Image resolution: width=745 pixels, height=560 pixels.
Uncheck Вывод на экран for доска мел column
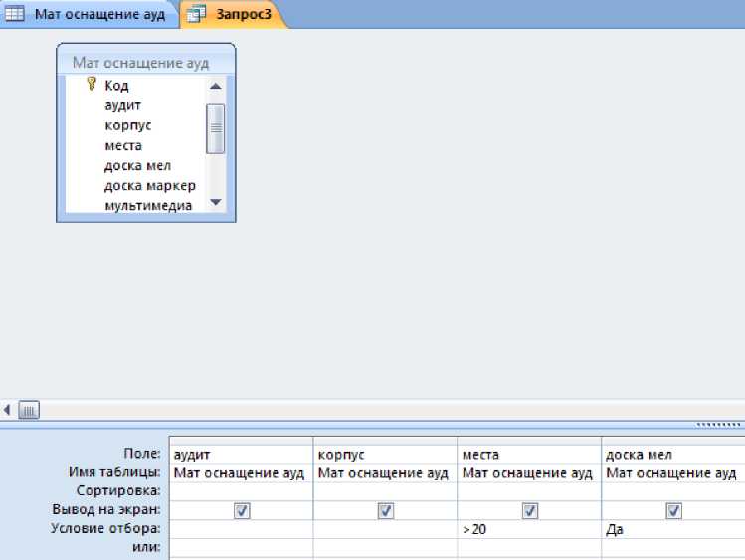click(x=673, y=510)
